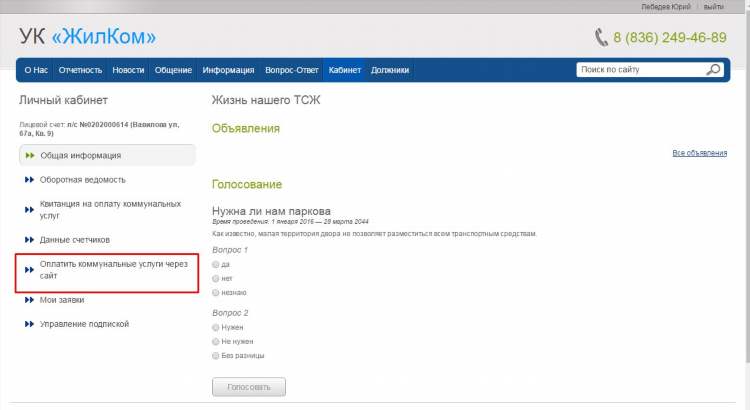Open the Информация menu item

point(228,70)
